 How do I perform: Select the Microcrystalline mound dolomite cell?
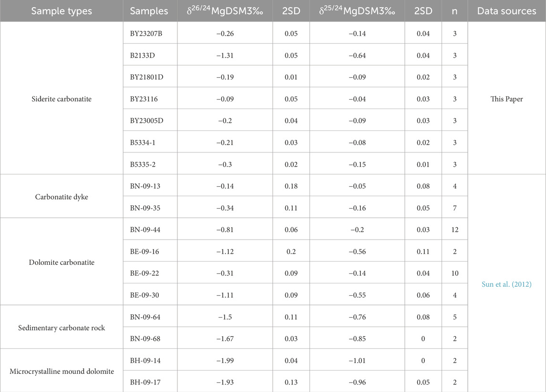[x=62, y=371]
